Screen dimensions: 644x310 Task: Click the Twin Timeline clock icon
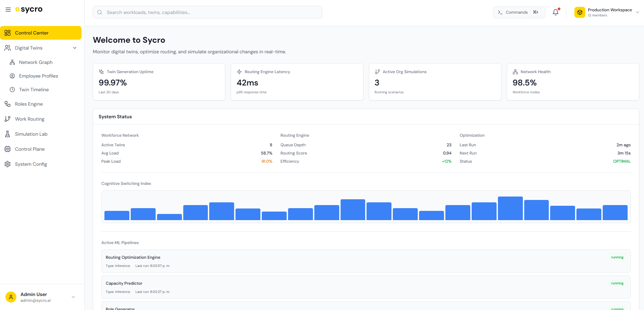click(x=12, y=89)
